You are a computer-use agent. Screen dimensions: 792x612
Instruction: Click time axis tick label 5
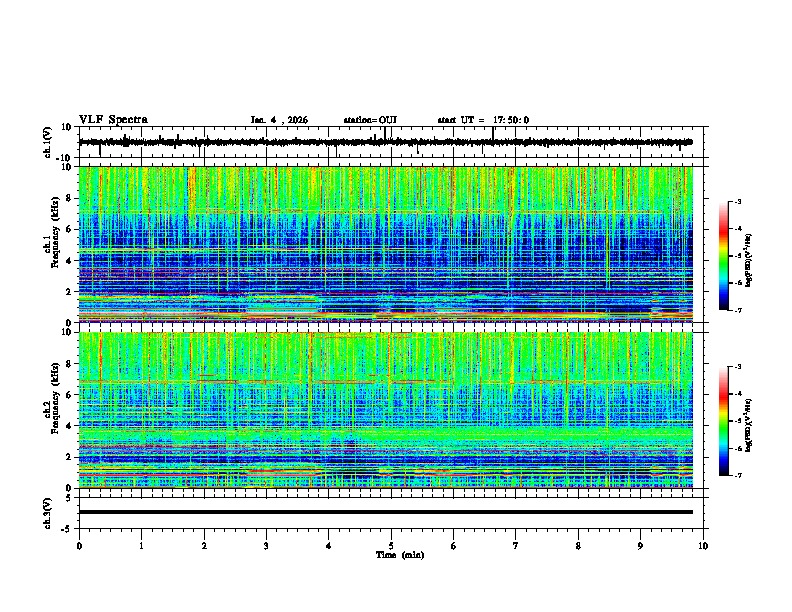coord(391,546)
